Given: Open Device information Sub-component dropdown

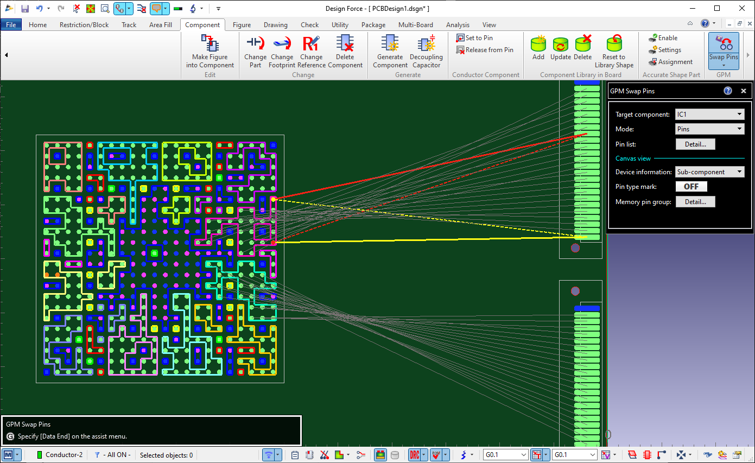Looking at the screenshot, I should [x=709, y=172].
